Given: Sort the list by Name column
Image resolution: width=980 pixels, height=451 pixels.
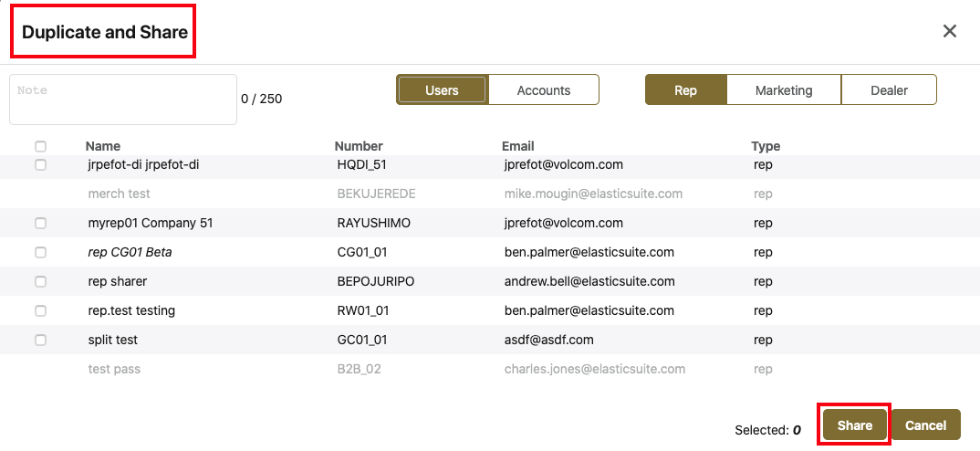Looking at the screenshot, I should [x=103, y=146].
